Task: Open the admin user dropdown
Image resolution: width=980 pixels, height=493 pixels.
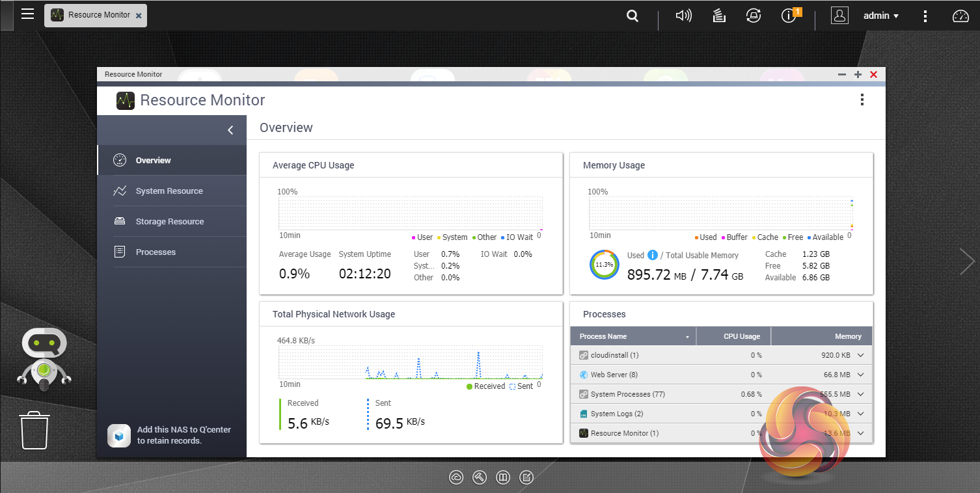Action: 880,16
